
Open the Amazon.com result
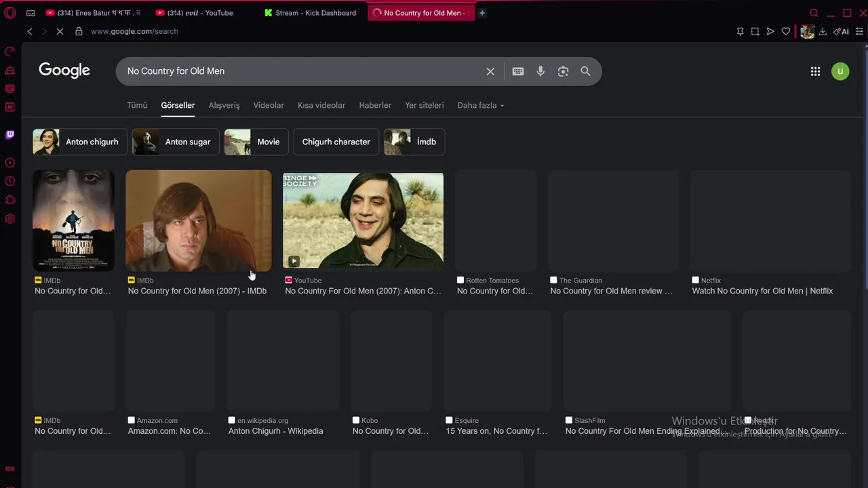[x=170, y=426]
